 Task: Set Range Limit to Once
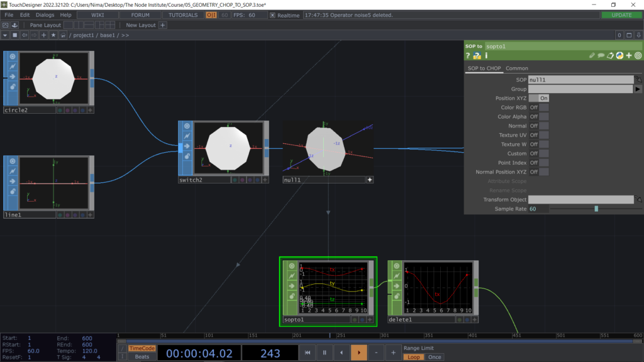tap(435, 357)
